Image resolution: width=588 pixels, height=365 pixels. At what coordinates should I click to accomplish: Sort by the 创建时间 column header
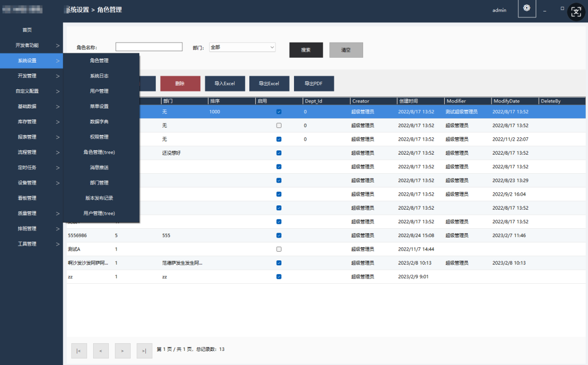click(x=420, y=101)
